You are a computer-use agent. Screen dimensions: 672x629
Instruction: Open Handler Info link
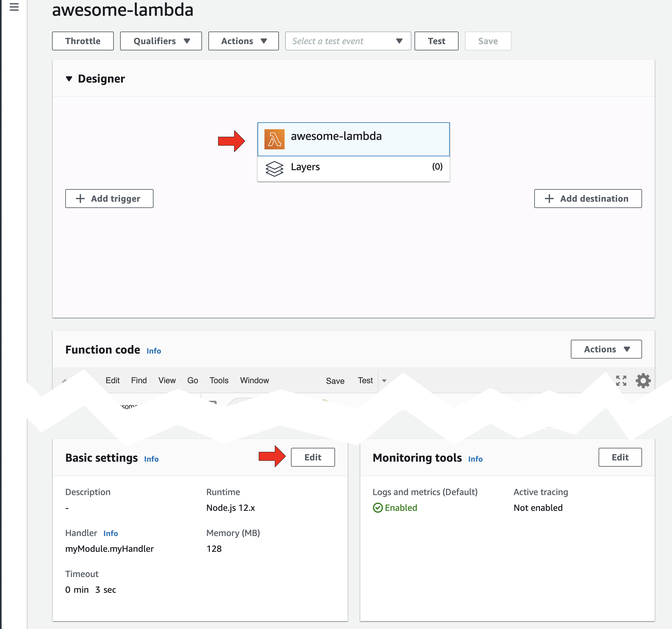tap(111, 533)
